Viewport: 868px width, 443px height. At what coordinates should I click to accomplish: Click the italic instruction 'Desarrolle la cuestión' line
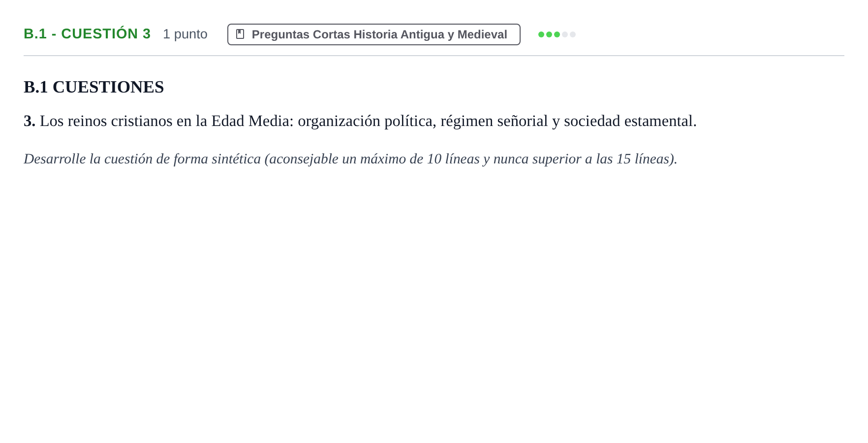[x=350, y=159]
